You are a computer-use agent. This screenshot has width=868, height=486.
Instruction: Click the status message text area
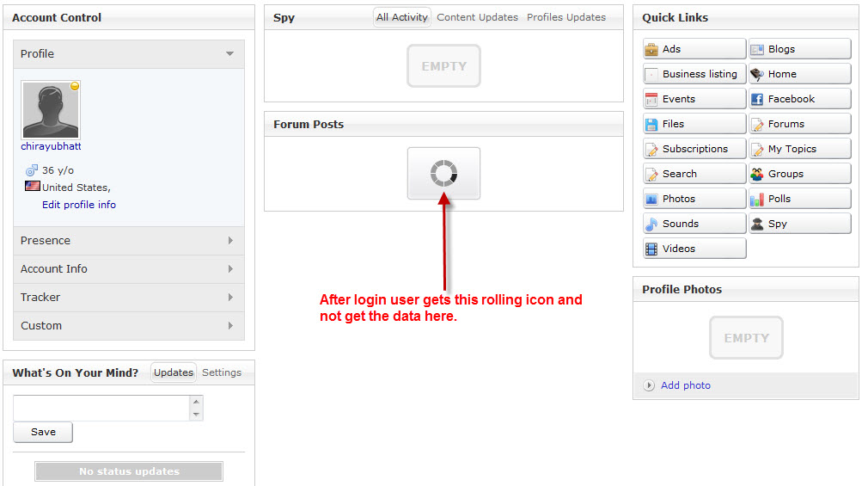click(101, 408)
